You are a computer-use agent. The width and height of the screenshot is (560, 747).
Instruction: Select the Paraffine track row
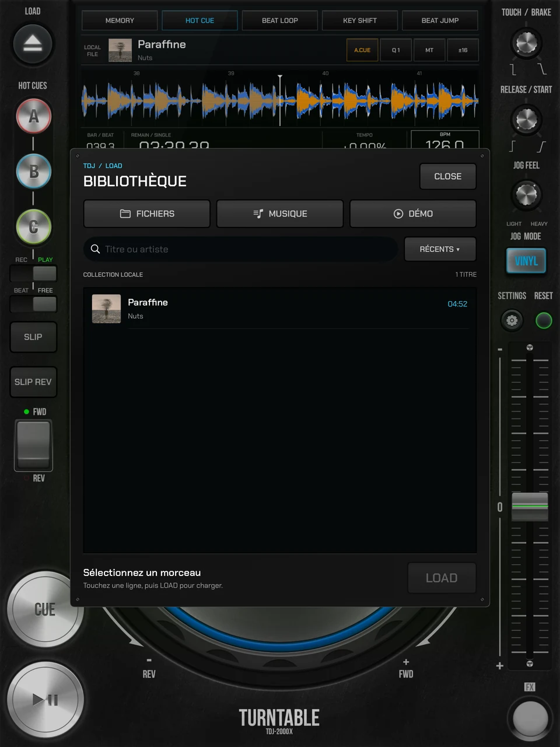click(x=280, y=309)
